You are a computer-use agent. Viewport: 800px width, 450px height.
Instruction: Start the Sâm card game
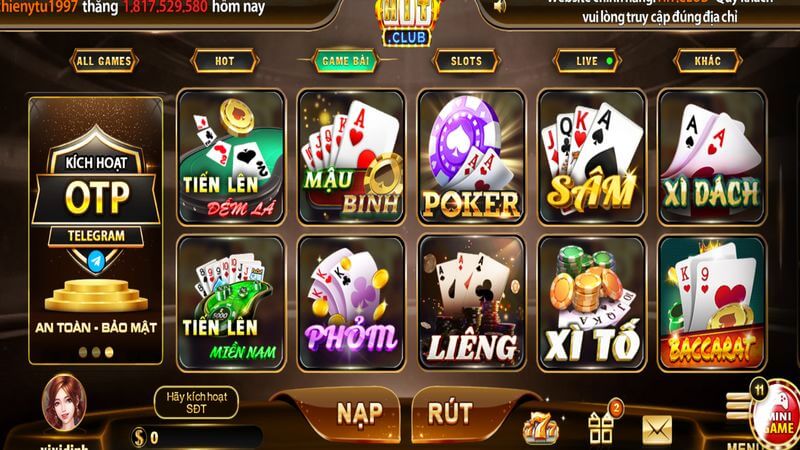592,157
